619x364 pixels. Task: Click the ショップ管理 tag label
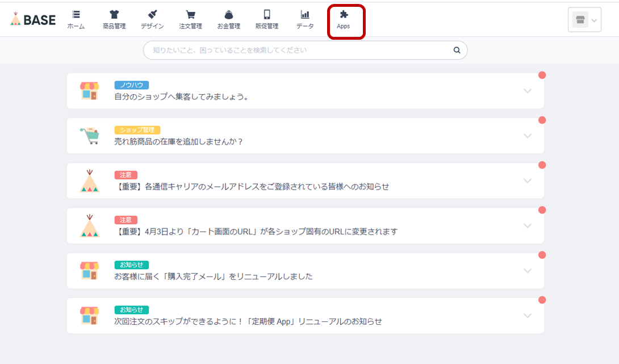point(137,130)
